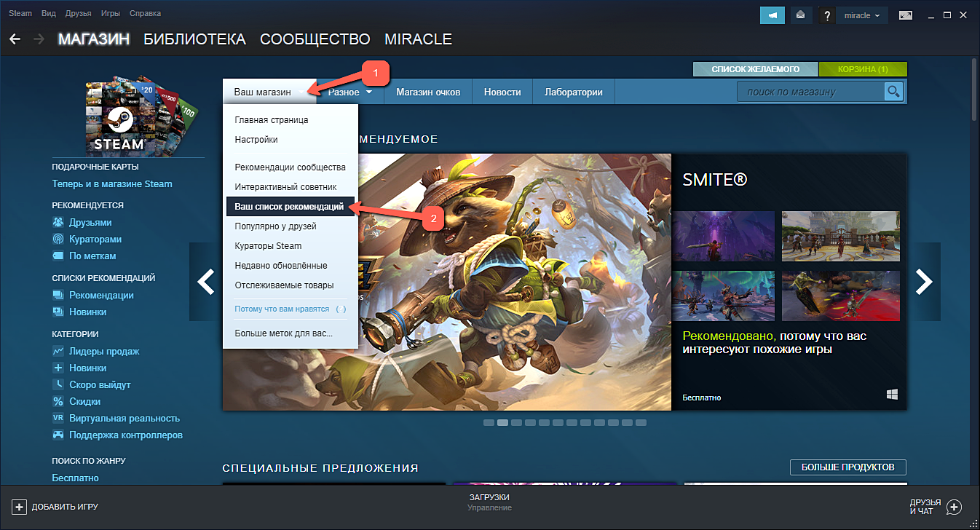
Task: Click the 'Больше продуктов' button
Action: click(x=847, y=467)
